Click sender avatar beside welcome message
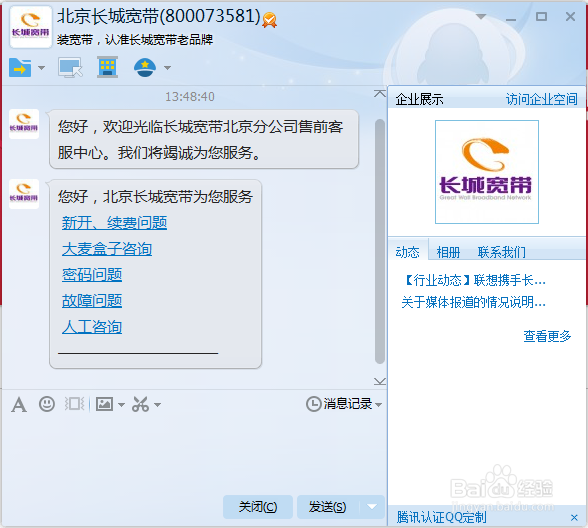This screenshot has height=528, width=588. click(24, 124)
